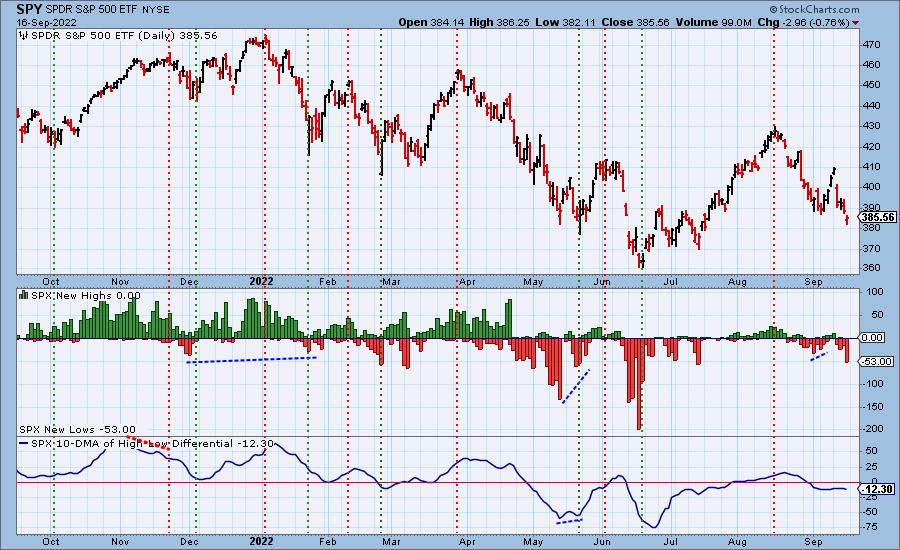Click the 100 label on New Highs axis
900x550 pixels.
click(x=875, y=292)
